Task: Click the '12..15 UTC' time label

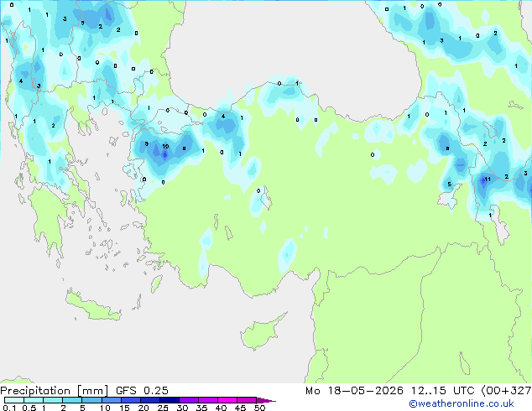Action: coord(442,391)
